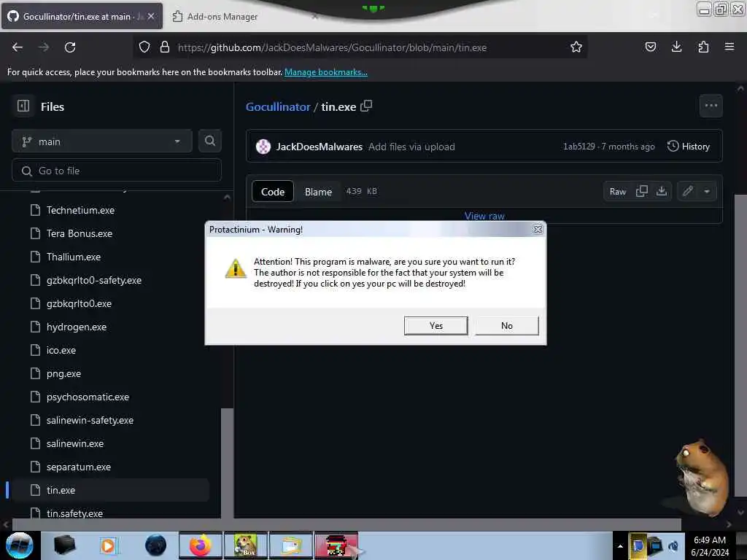Download the raw file icon
This screenshot has width=747, height=560.
click(661, 191)
